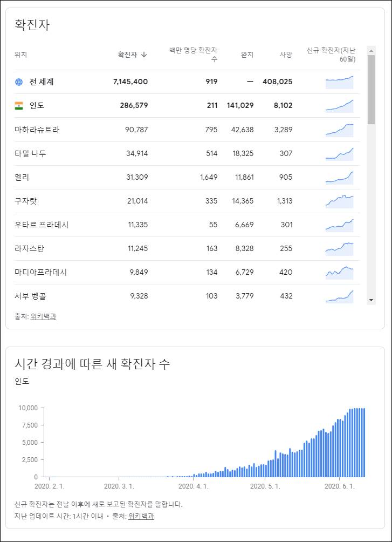Click India confirmed count 286,579
This screenshot has width=392, height=542.
pyautogui.click(x=134, y=106)
